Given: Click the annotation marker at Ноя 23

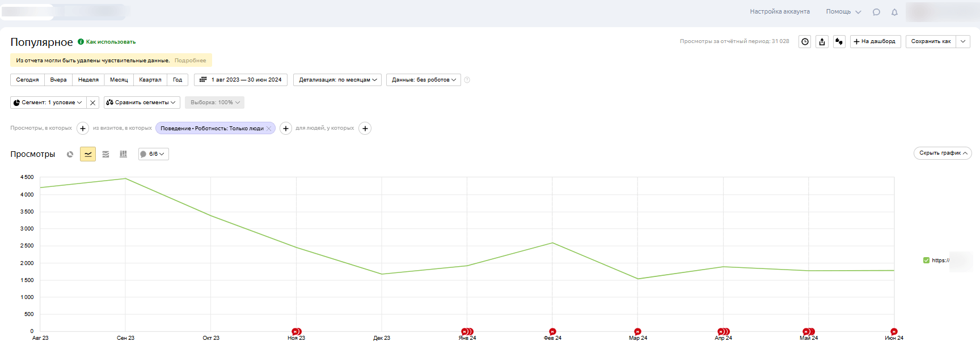Looking at the screenshot, I should 295,332.
